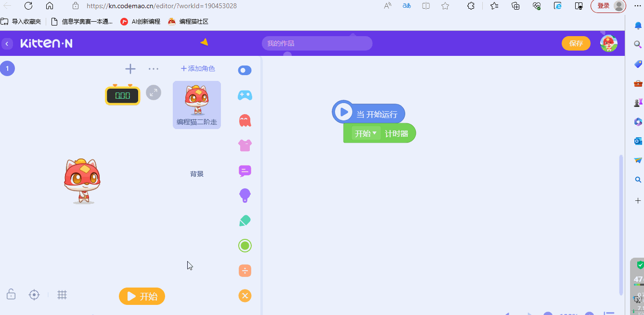Open the user avatar in purple header

609,43
